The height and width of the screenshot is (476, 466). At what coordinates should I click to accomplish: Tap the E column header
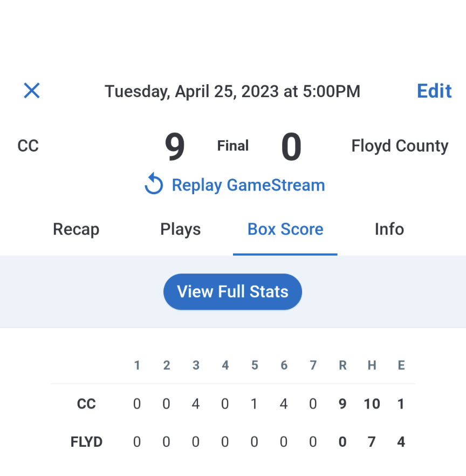tap(401, 365)
